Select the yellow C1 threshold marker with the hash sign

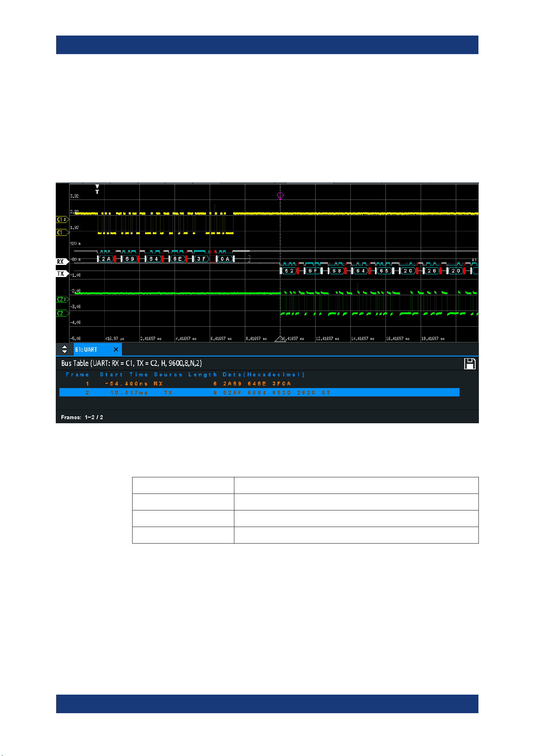tap(62, 220)
